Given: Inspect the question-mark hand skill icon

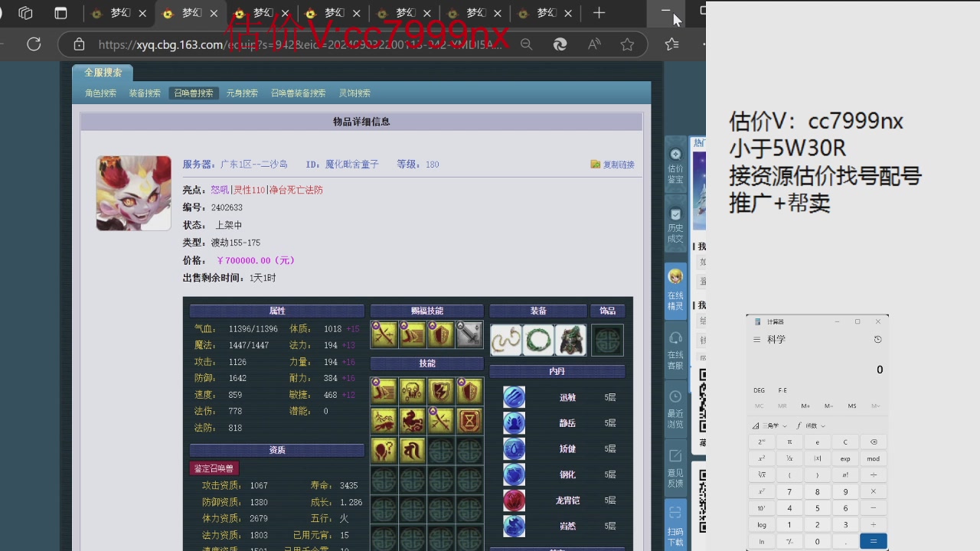Looking at the screenshot, I should (384, 449).
